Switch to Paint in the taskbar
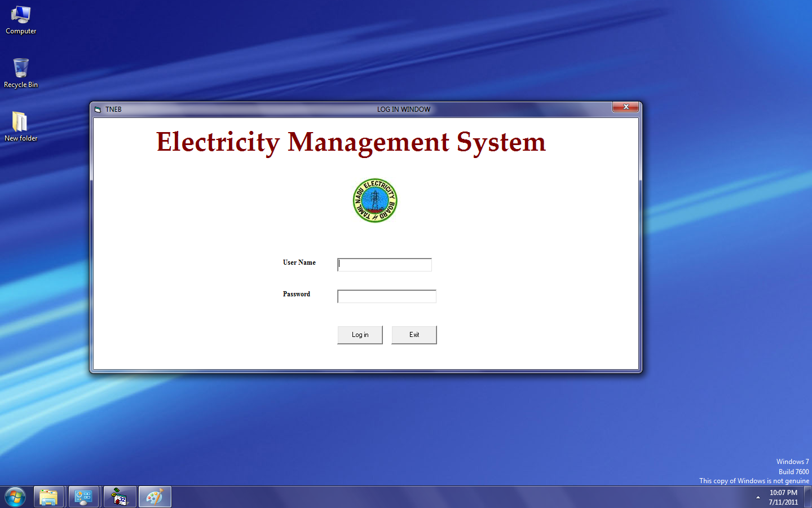This screenshot has width=812, height=508. (x=155, y=497)
